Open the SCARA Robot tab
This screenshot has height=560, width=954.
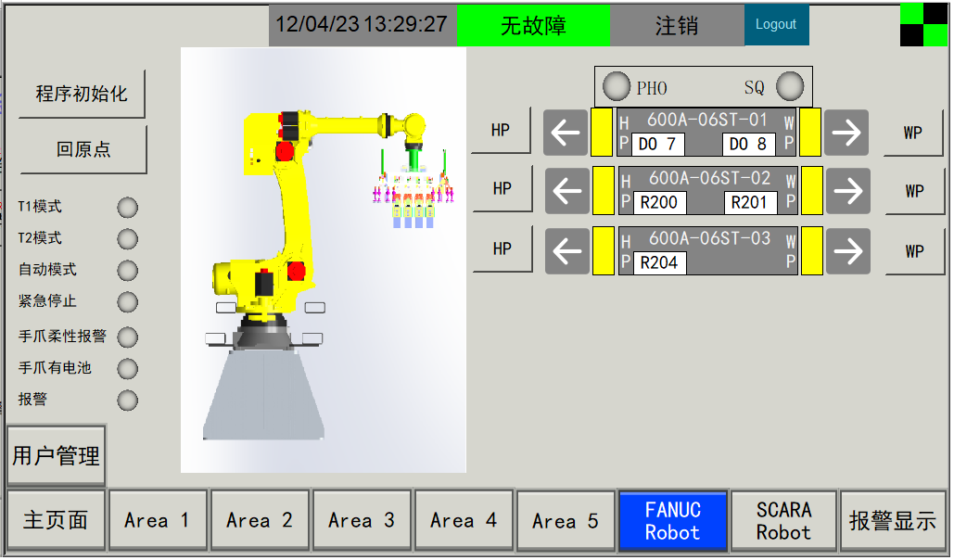pos(783,521)
